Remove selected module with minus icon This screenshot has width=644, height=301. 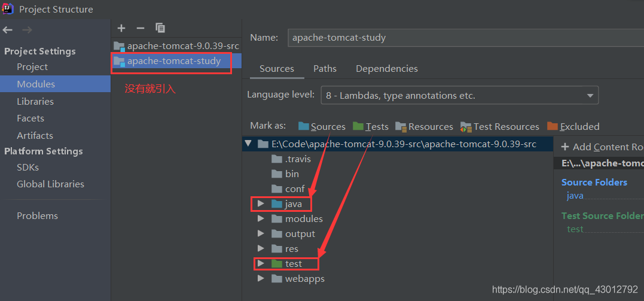click(x=141, y=28)
